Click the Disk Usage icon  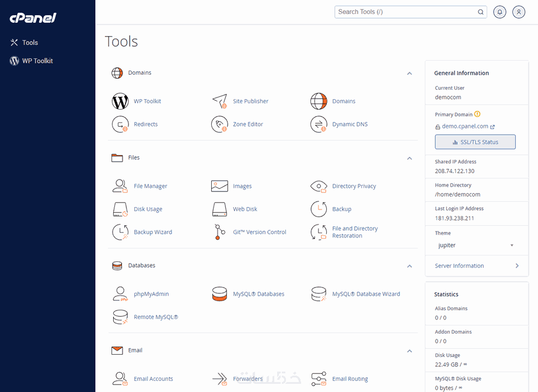coord(120,209)
